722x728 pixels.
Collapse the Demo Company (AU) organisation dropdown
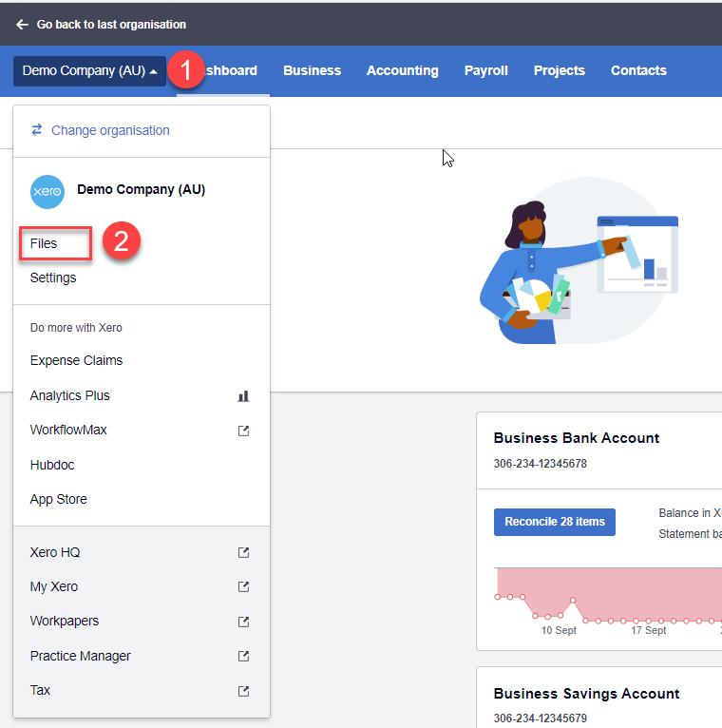pos(89,71)
